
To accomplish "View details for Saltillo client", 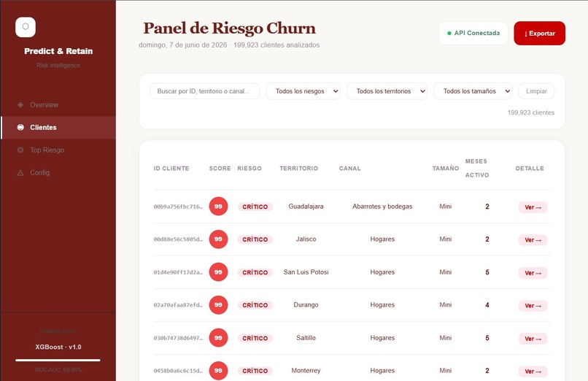I will pos(533,339).
